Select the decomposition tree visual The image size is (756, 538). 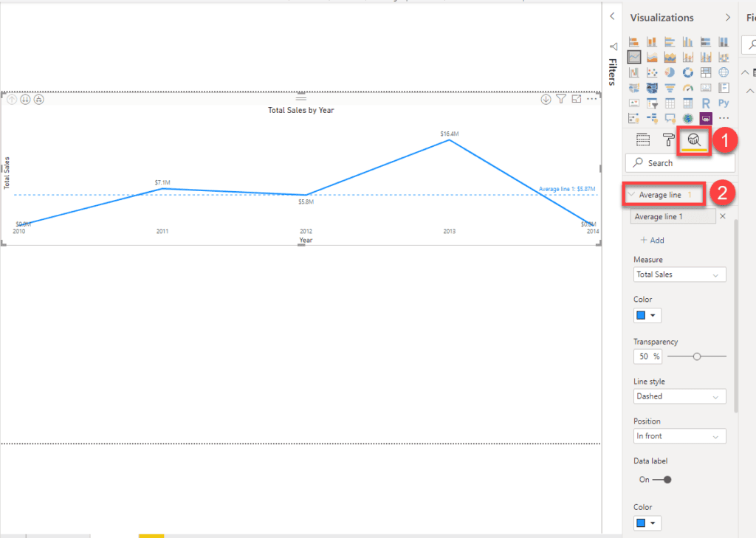point(652,118)
